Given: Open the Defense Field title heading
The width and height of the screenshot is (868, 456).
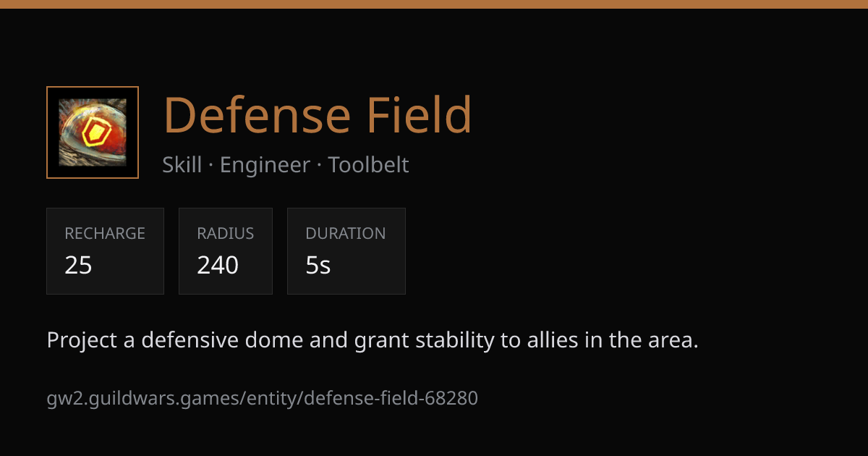Looking at the screenshot, I should click(318, 115).
